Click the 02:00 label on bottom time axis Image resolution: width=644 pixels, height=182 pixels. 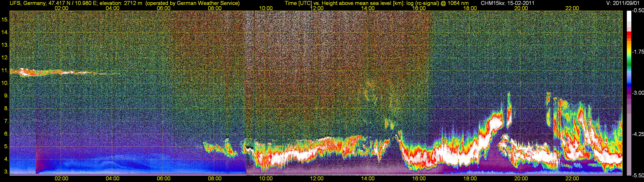point(61,179)
